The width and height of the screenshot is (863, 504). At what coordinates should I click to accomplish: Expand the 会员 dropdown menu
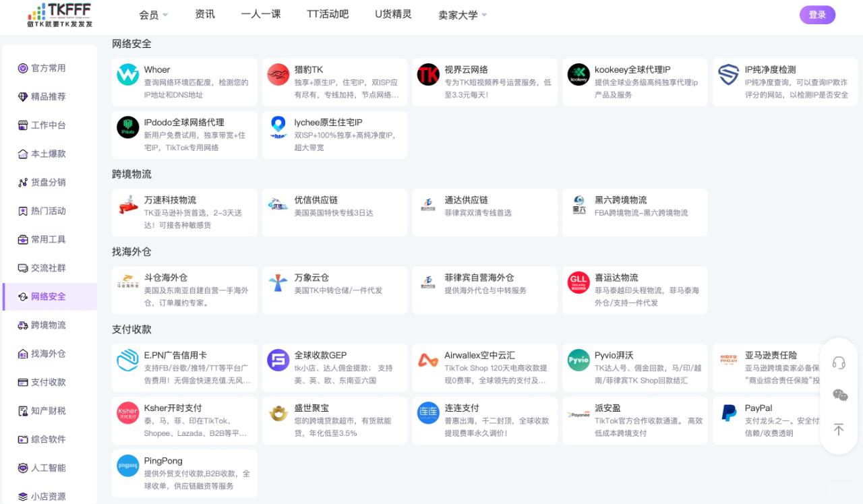(154, 15)
